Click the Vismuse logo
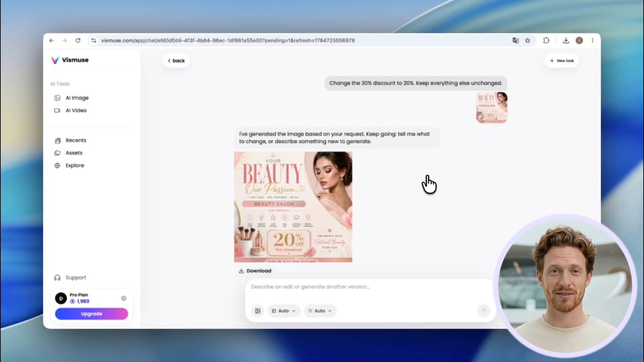The image size is (644, 362). point(70,60)
